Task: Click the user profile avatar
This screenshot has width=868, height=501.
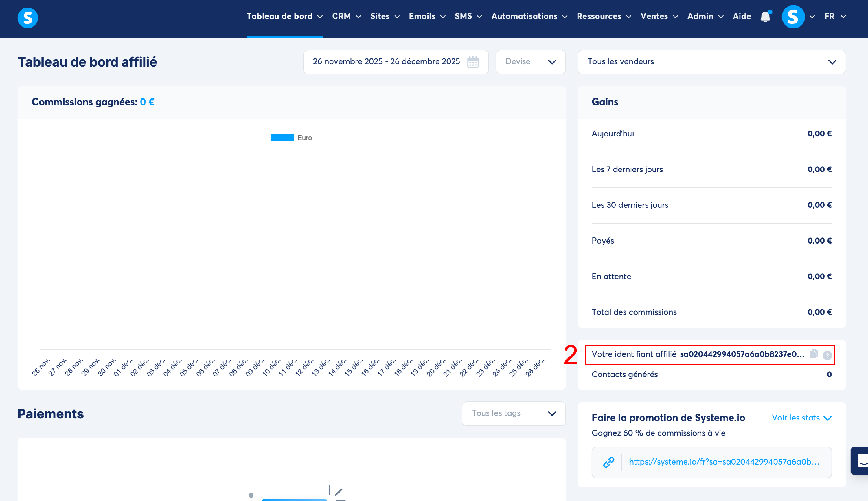Action: pyautogui.click(x=793, y=17)
